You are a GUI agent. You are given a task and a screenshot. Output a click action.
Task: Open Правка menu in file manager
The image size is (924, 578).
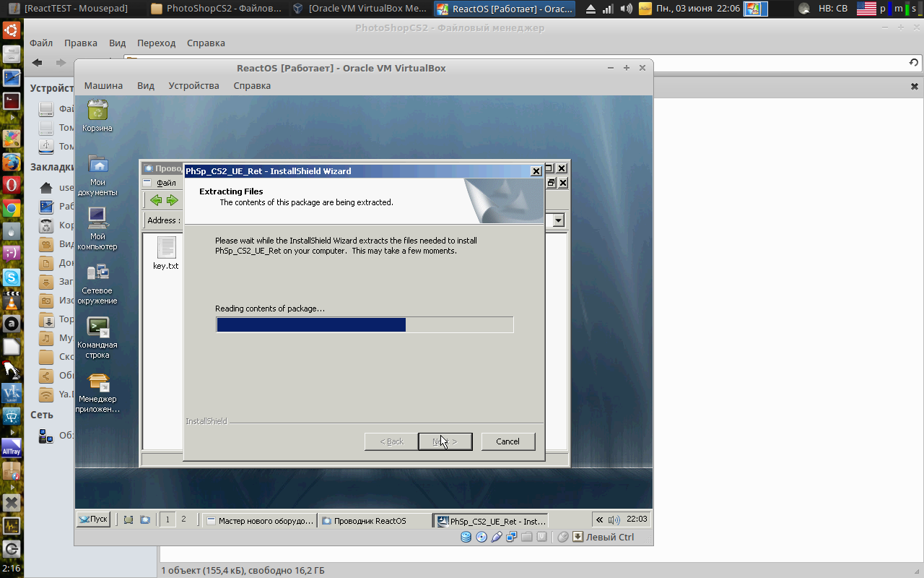pyautogui.click(x=80, y=43)
